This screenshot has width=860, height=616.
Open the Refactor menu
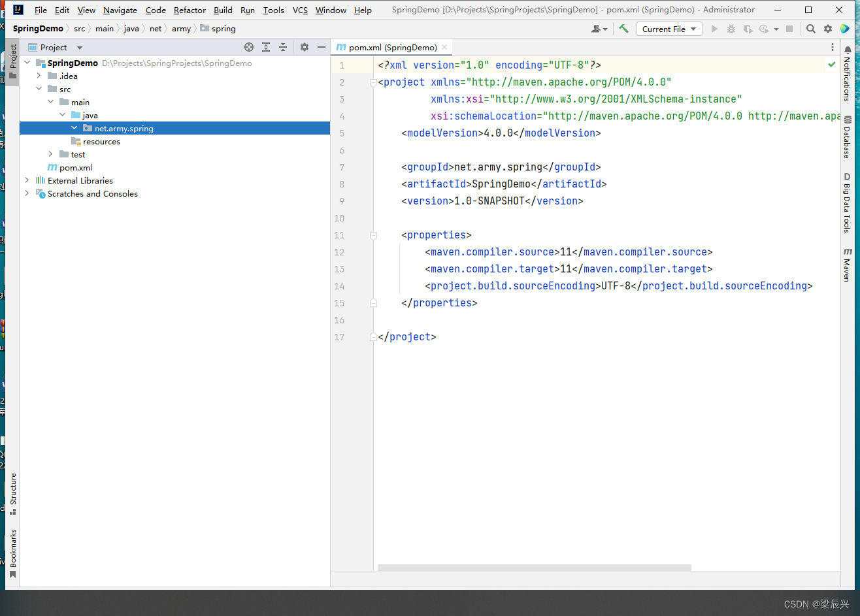tap(190, 10)
